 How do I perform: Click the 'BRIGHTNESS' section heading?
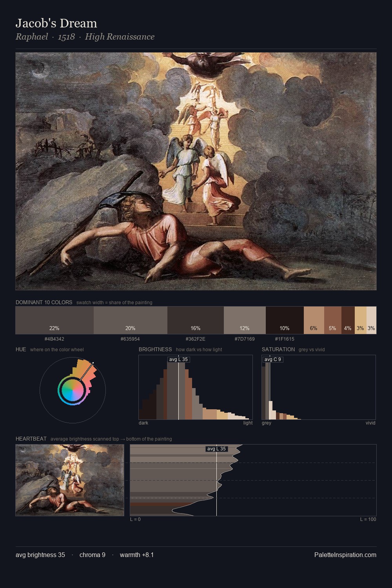tap(155, 349)
